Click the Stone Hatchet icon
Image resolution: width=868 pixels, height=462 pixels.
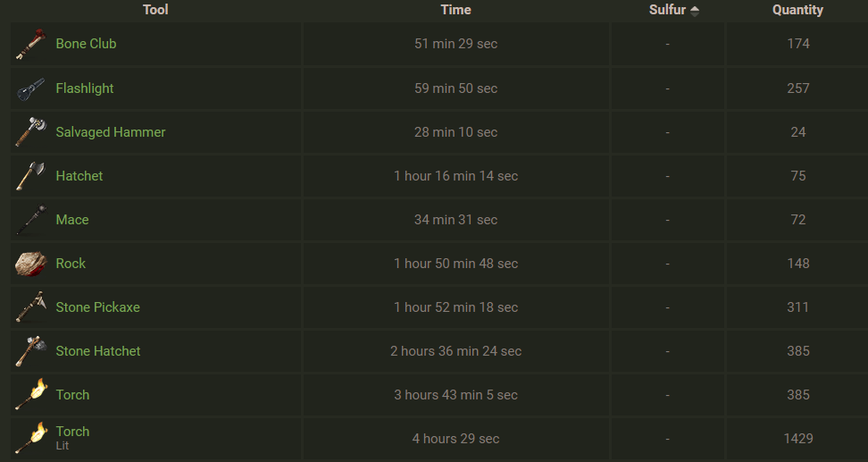click(x=31, y=351)
